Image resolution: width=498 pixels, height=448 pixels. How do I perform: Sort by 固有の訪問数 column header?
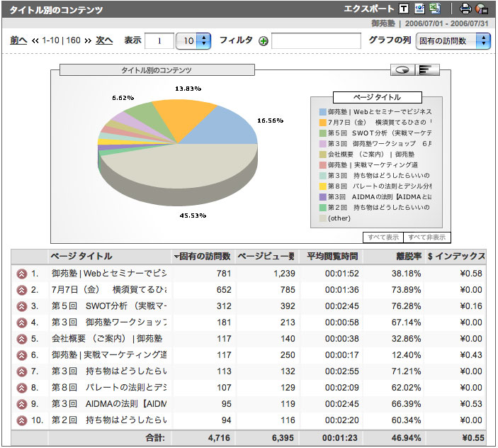point(204,256)
